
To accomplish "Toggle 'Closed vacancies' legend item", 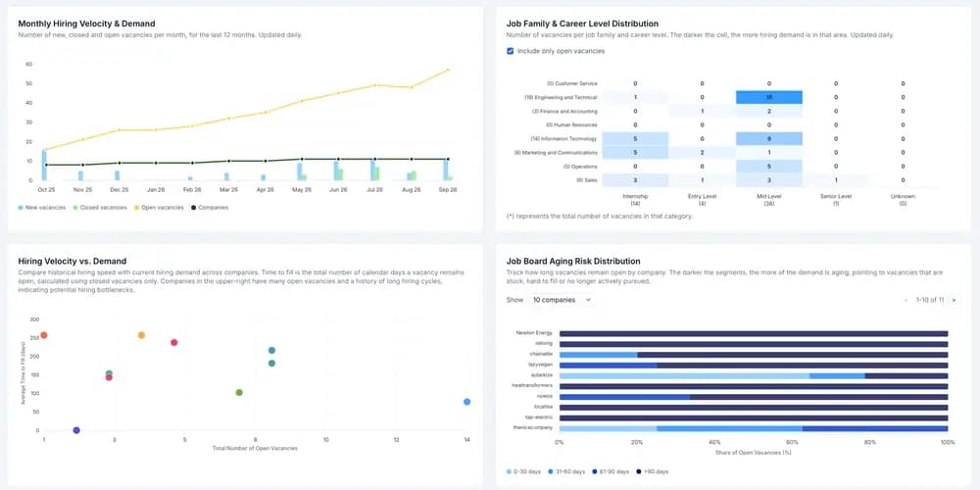I will tap(100, 208).
